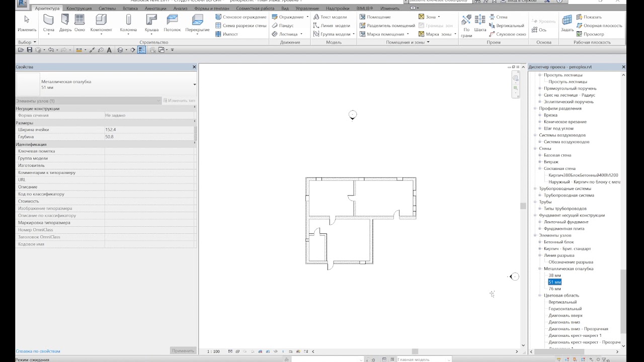Viewport: 644px width, 362px height.
Task: Click the Импост tool
Action: [227, 34]
